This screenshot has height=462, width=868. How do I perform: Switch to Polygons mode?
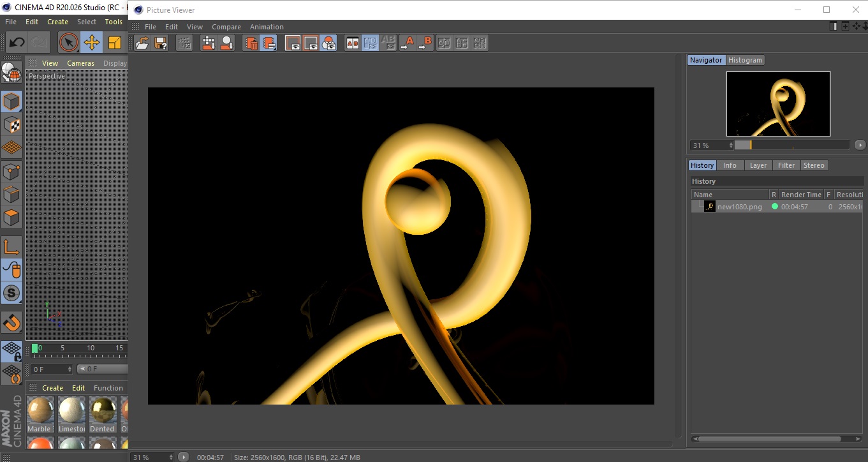(x=11, y=218)
